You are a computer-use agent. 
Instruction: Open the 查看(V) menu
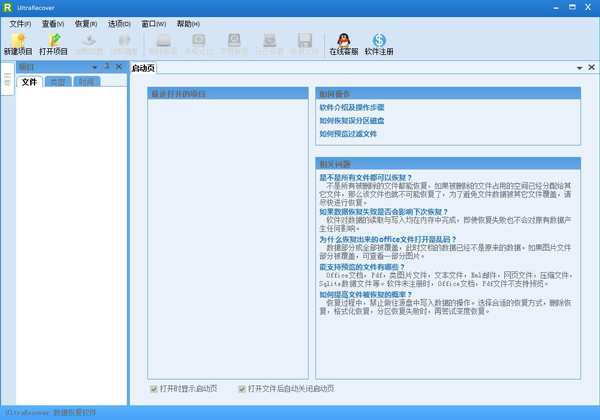[x=53, y=24]
